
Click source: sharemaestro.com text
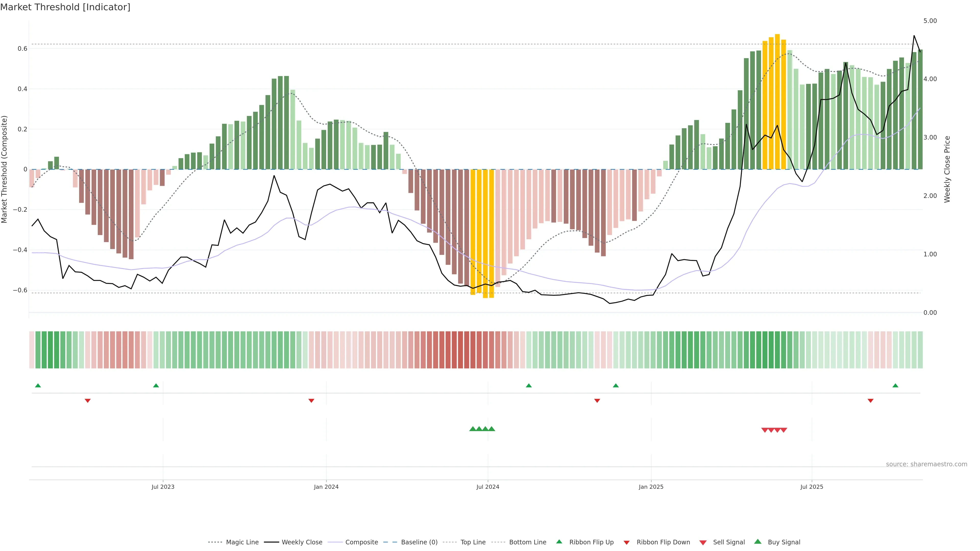click(926, 464)
